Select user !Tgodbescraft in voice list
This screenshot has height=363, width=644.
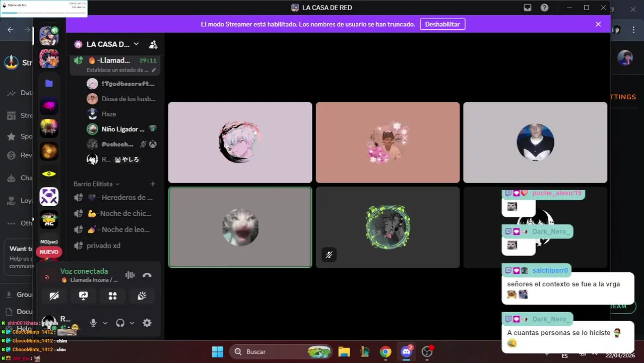tap(121, 84)
